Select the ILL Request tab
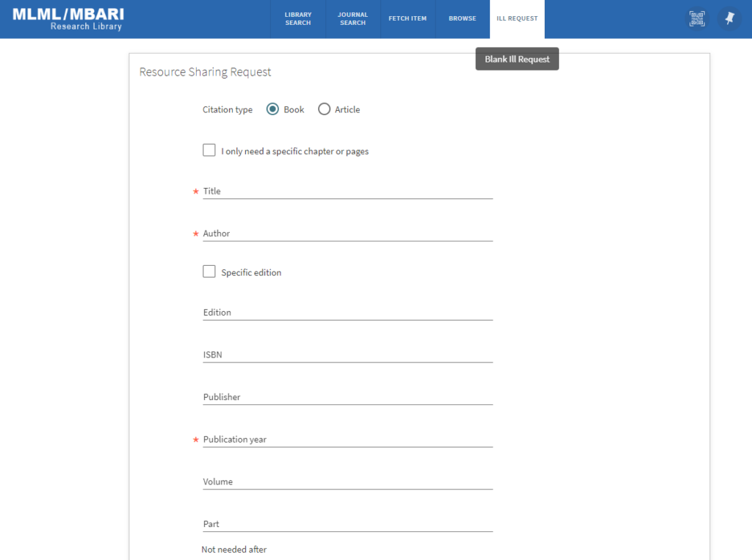 tap(517, 19)
